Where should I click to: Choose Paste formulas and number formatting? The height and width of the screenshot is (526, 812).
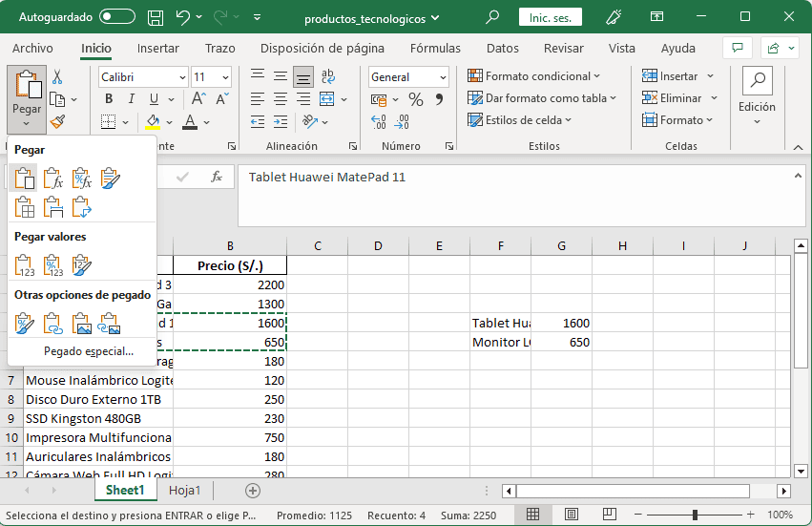tap(82, 179)
